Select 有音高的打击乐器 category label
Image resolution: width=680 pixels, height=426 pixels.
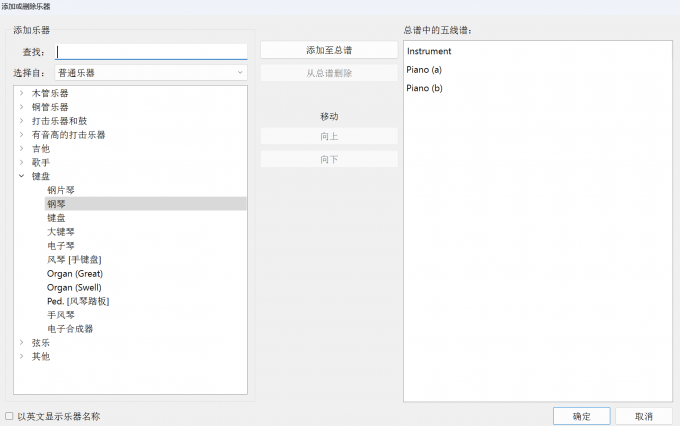69,134
